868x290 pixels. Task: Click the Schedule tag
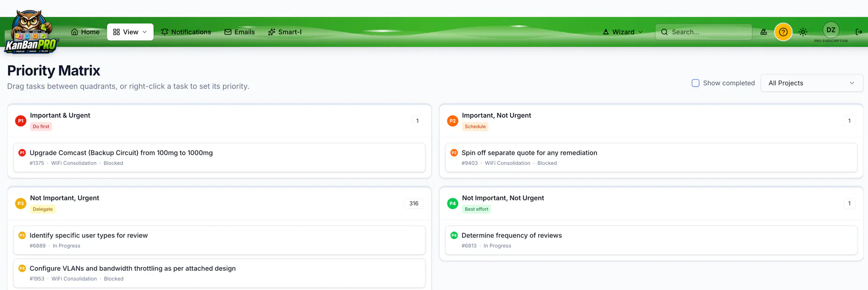(475, 126)
